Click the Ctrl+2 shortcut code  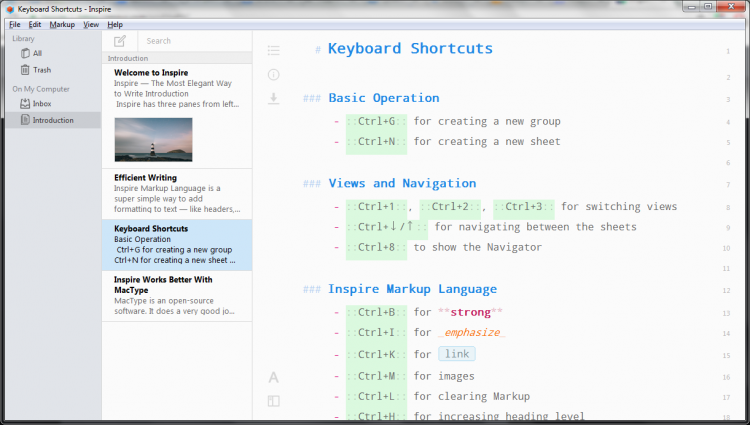[450, 207]
